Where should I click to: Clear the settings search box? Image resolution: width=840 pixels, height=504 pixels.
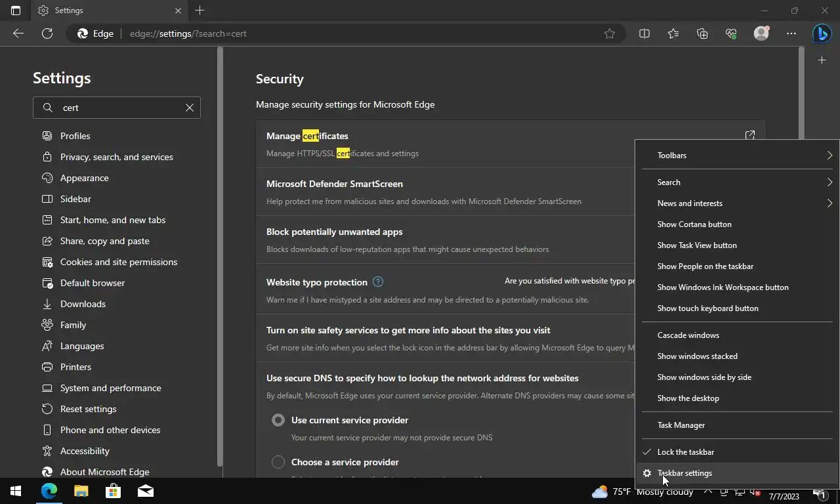point(190,108)
